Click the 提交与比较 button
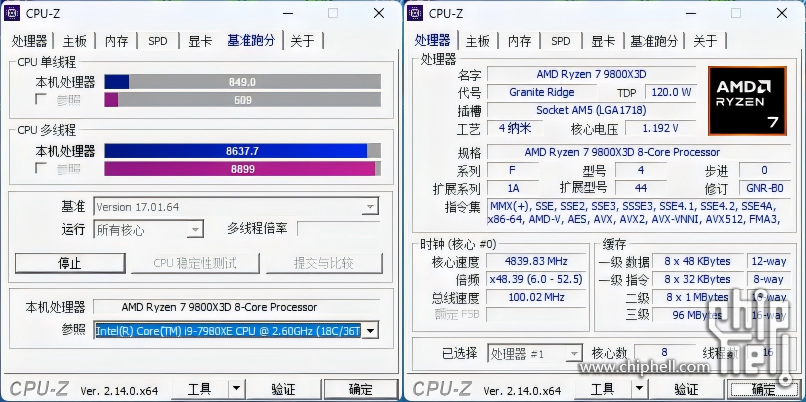 point(324,263)
